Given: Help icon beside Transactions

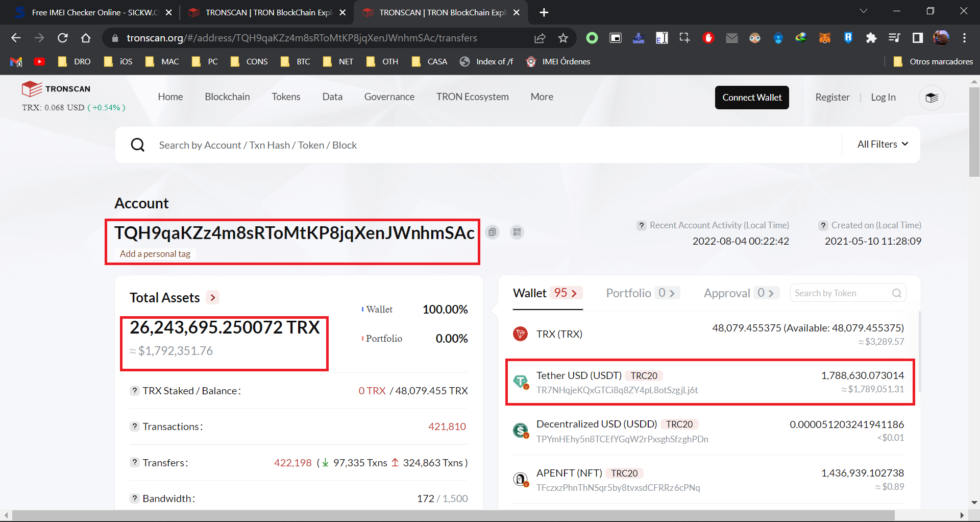Looking at the screenshot, I should [x=134, y=426].
